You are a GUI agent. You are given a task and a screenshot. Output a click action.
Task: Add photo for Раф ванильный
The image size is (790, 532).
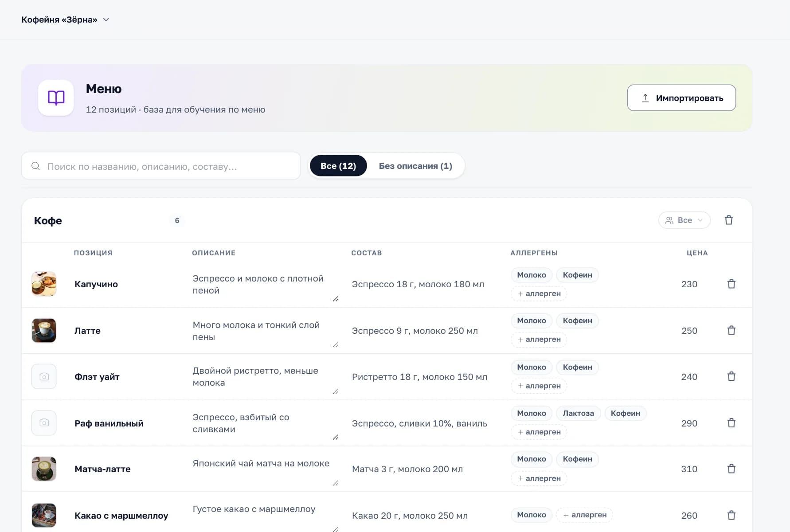(x=44, y=423)
